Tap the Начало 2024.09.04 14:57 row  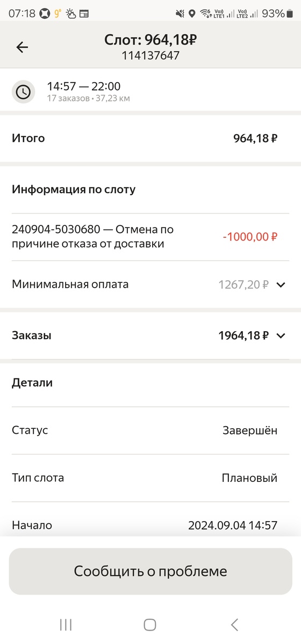pos(150,525)
